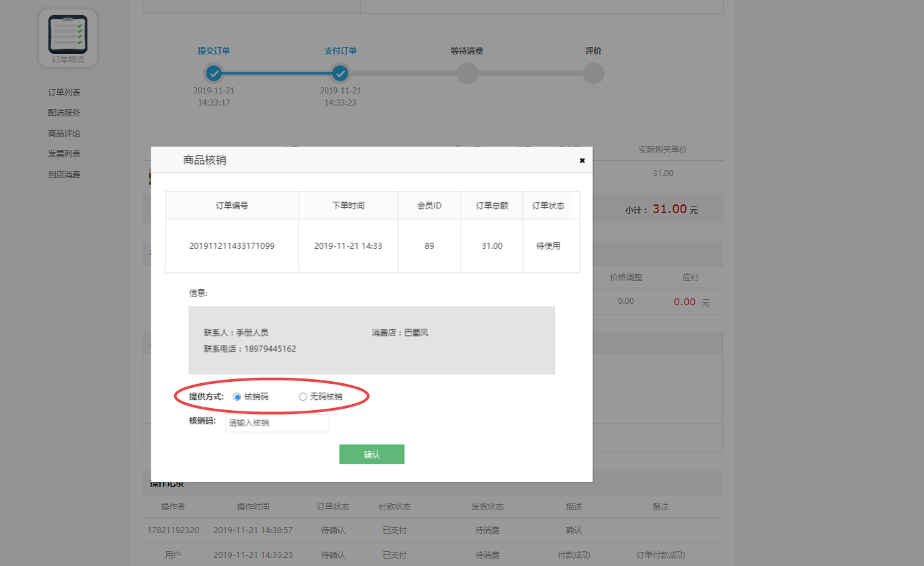The width and height of the screenshot is (924, 566).
Task: Open the 到店消费 sidebar link
Action: (x=63, y=174)
